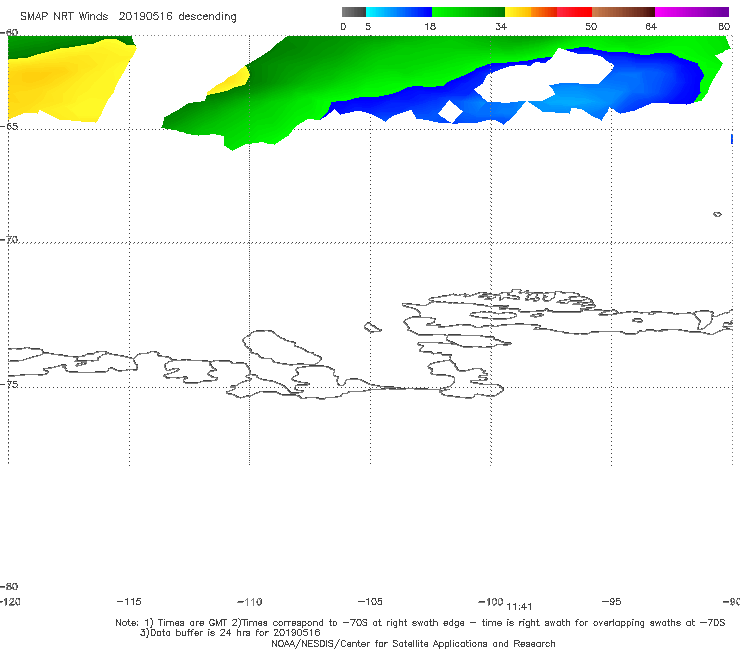The width and height of the screenshot is (740, 650).
Task: Click the "-110" longitude axis label
Action: pos(250,602)
